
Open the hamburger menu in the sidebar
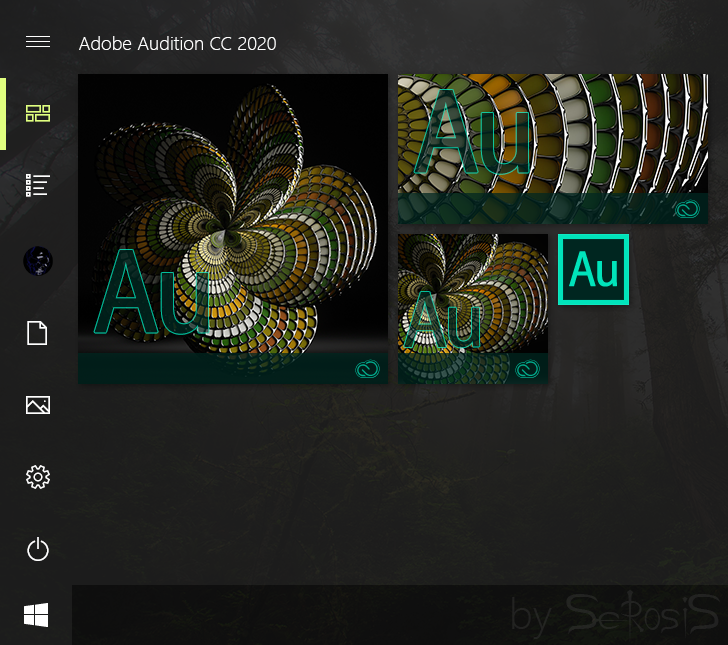[38, 42]
